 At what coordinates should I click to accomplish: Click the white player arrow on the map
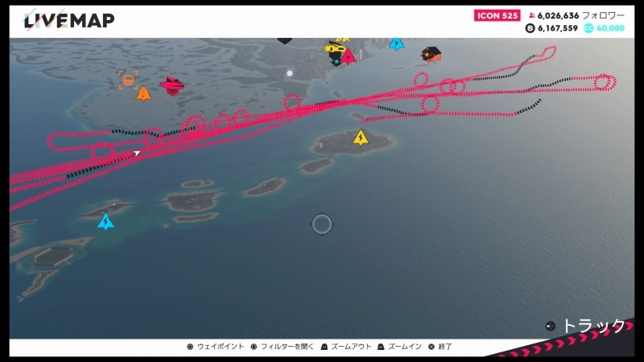coord(136,154)
